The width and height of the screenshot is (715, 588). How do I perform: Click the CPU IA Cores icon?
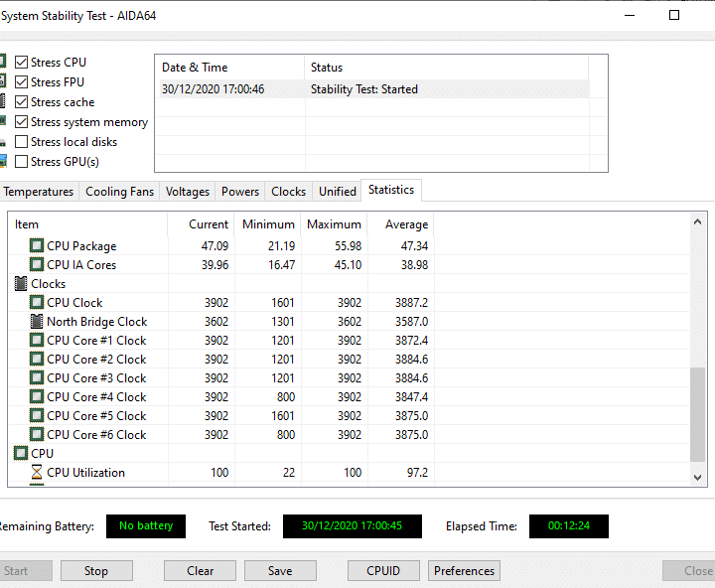click(37, 265)
